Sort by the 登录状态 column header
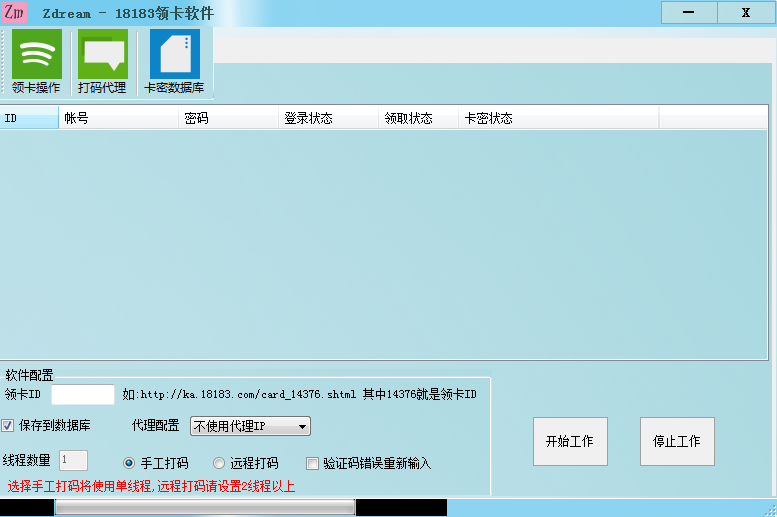Image resolution: width=777 pixels, height=517 pixels. pos(329,118)
